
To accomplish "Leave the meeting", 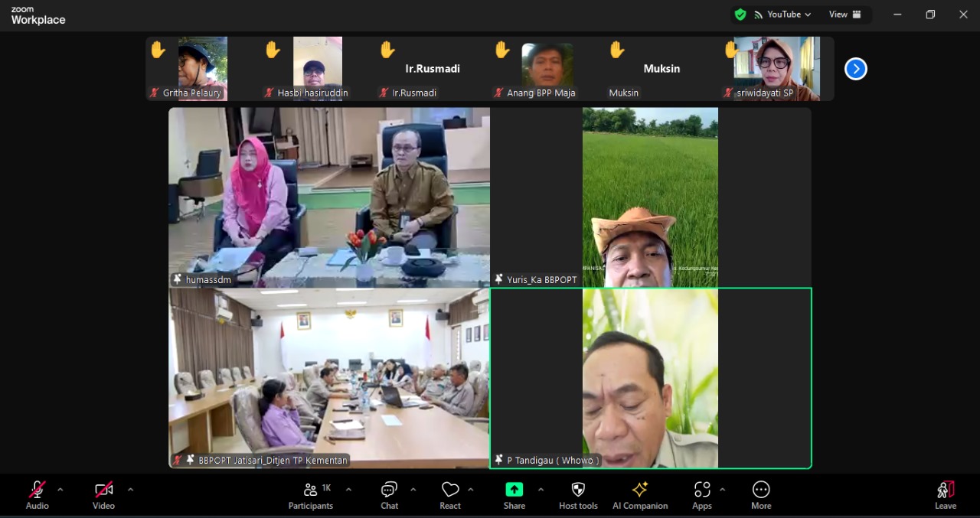I will 946,494.
